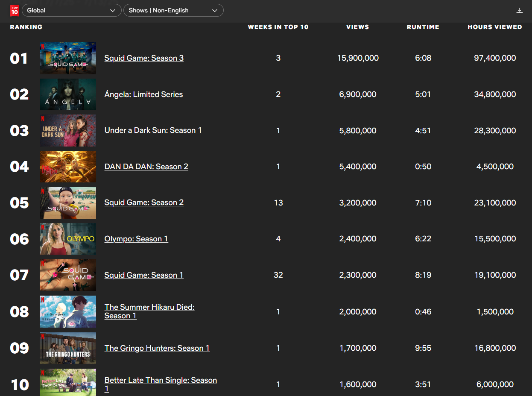The height and width of the screenshot is (396, 532).
Task: Open Squid Game: Season 3 link
Action: tap(144, 58)
